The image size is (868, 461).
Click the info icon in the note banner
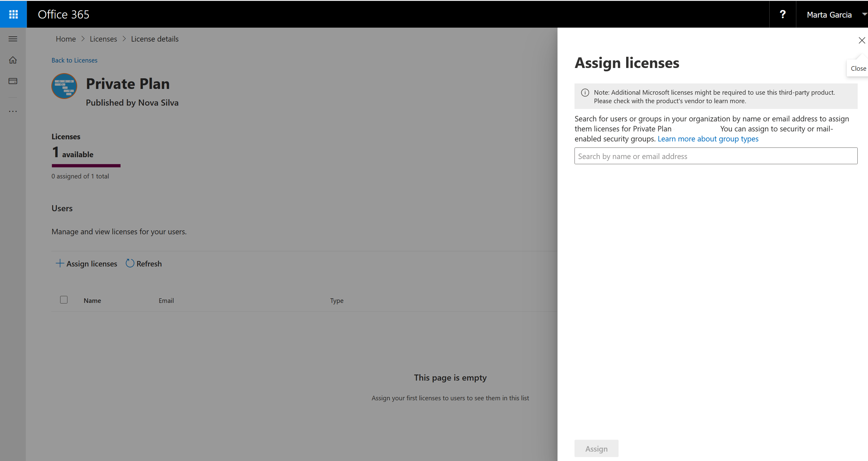coord(585,93)
